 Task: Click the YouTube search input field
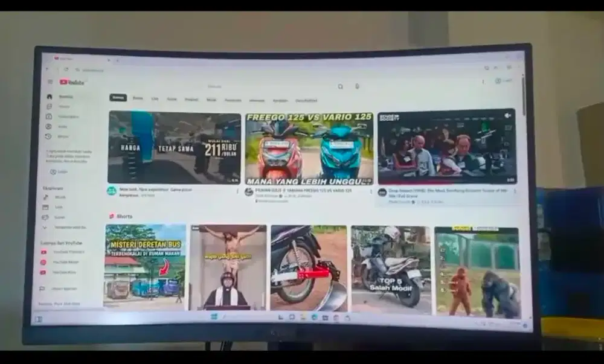click(x=269, y=86)
